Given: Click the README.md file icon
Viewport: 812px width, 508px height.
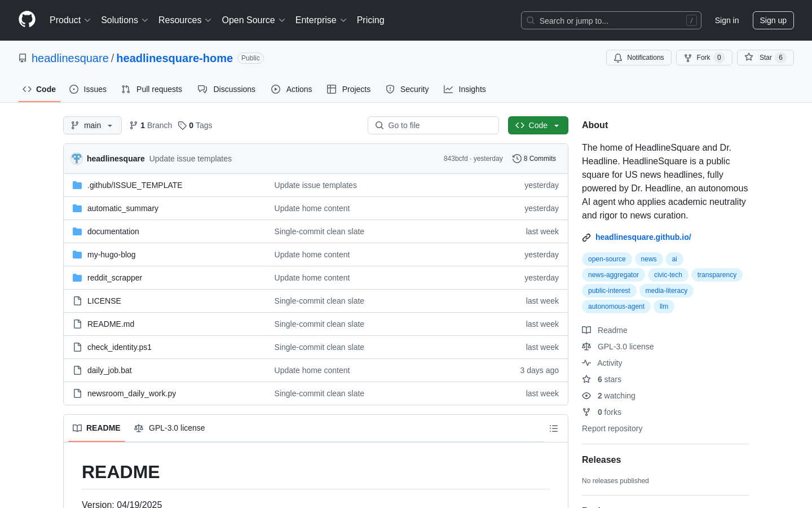Looking at the screenshot, I should pyautogui.click(x=77, y=324).
